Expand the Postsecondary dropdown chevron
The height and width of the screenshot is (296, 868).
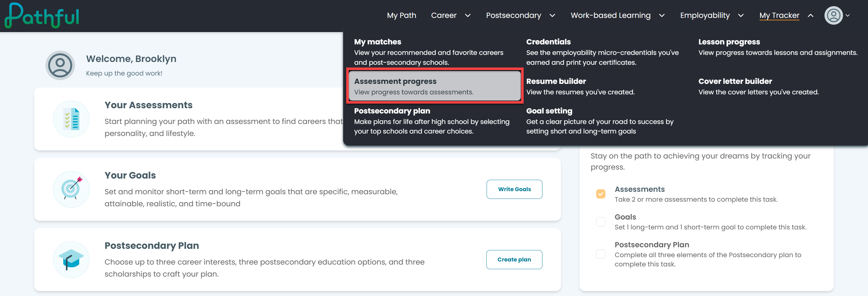click(552, 15)
